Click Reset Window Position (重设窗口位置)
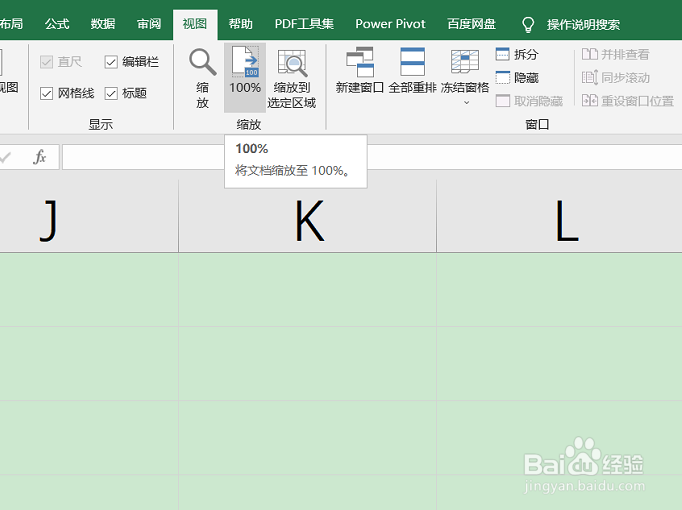Viewport: 682px width, 510px height. (628, 101)
